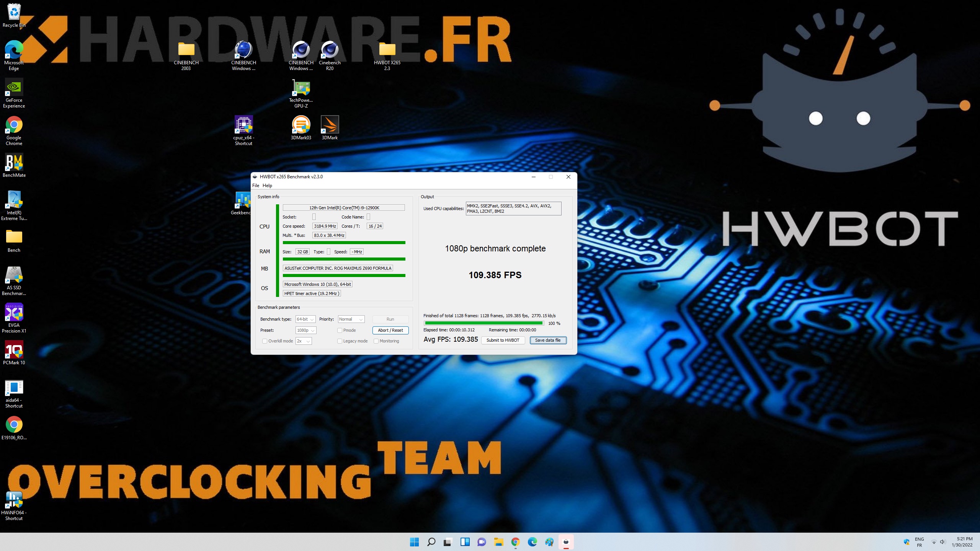Click the HPET timer active field

coord(312,293)
